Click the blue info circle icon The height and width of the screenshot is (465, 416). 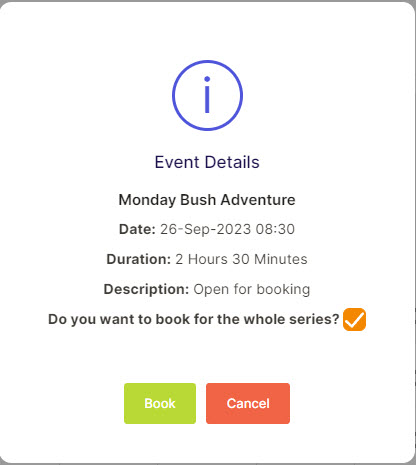207,95
